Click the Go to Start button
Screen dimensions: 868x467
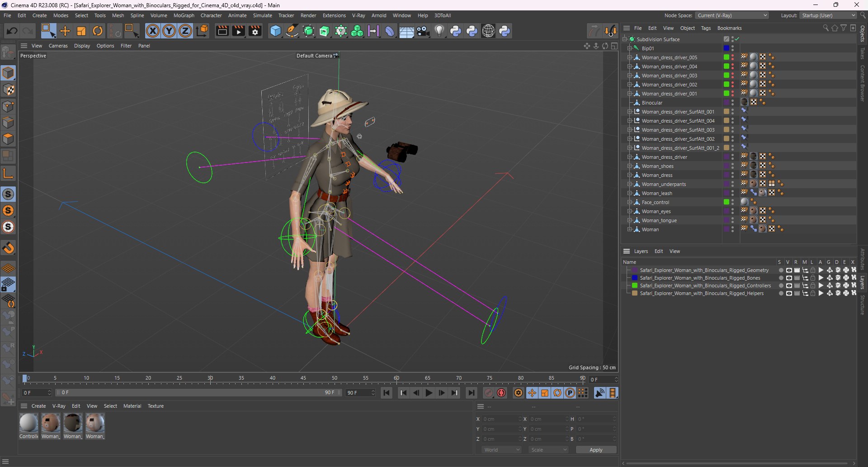(x=387, y=393)
